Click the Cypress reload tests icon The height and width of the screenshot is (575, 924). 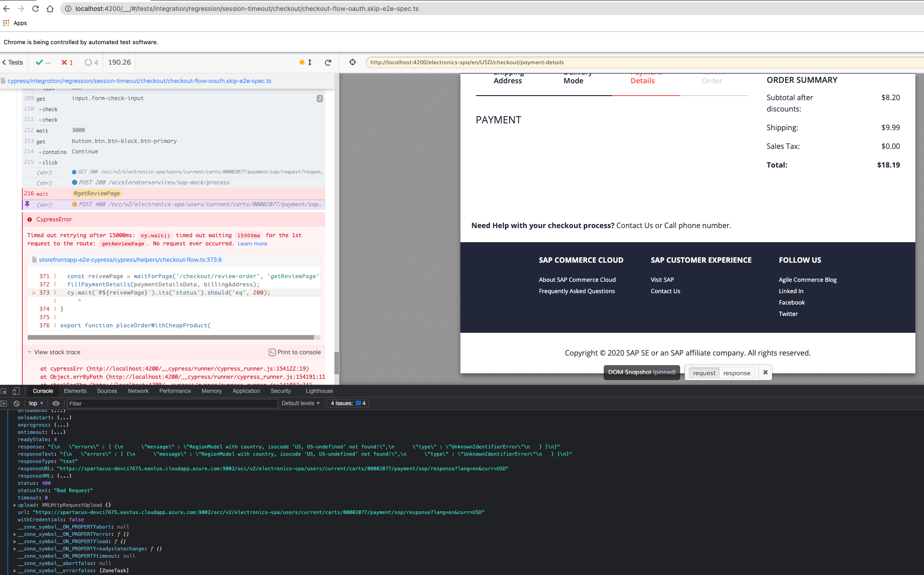click(x=328, y=62)
